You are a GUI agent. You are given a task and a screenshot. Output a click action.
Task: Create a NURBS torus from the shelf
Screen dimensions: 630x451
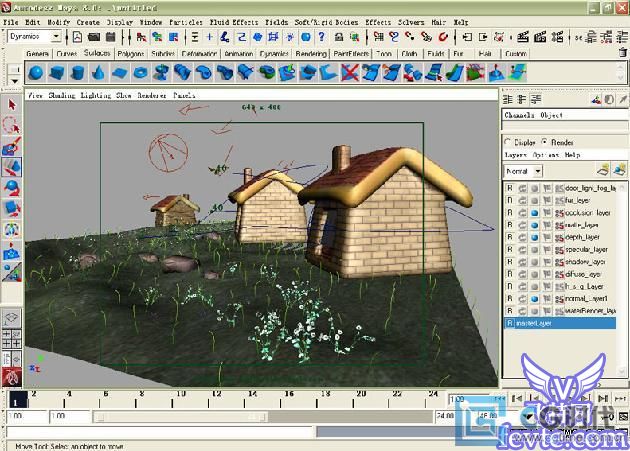(x=140, y=73)
